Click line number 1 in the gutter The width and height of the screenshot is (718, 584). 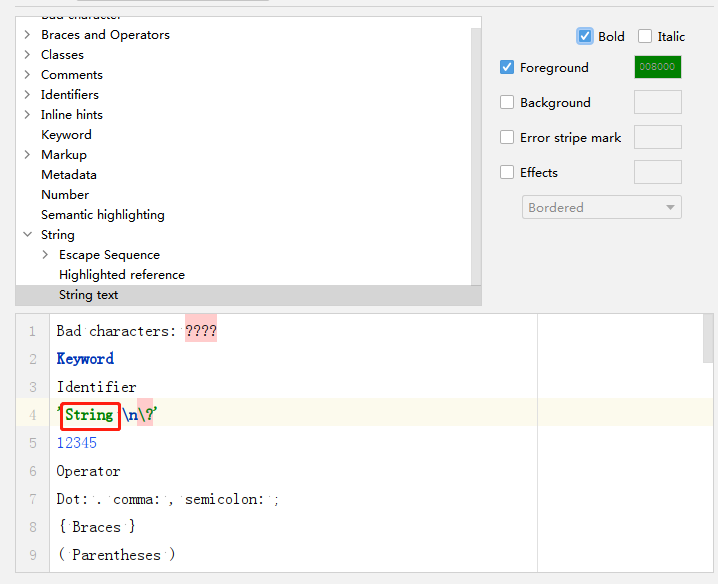(x=33, y=331)
